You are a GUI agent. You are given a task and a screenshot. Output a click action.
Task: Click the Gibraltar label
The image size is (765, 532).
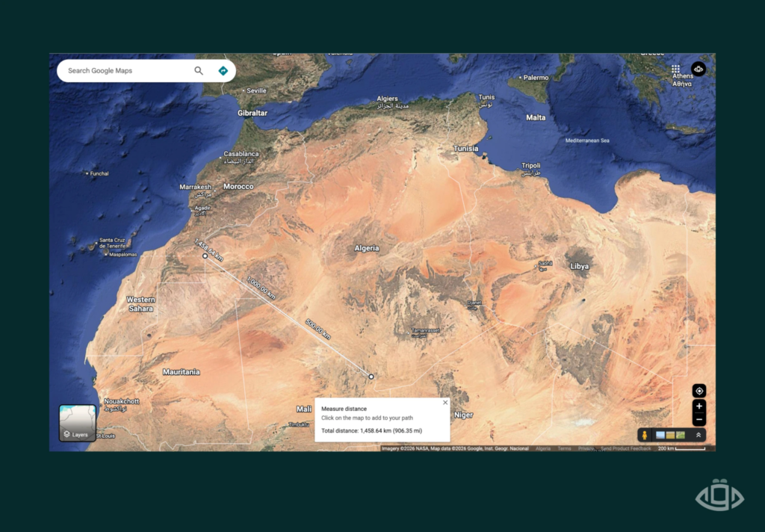point(253,113)
